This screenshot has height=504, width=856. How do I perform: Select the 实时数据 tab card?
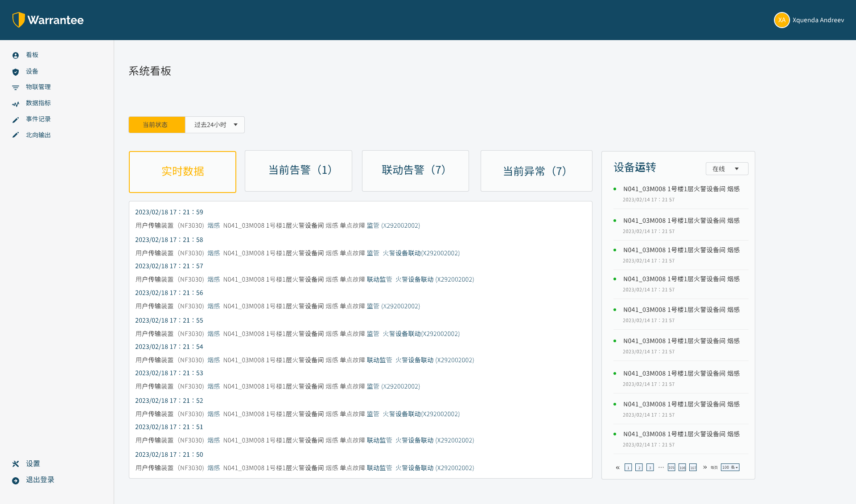click(x=182, y=172)
